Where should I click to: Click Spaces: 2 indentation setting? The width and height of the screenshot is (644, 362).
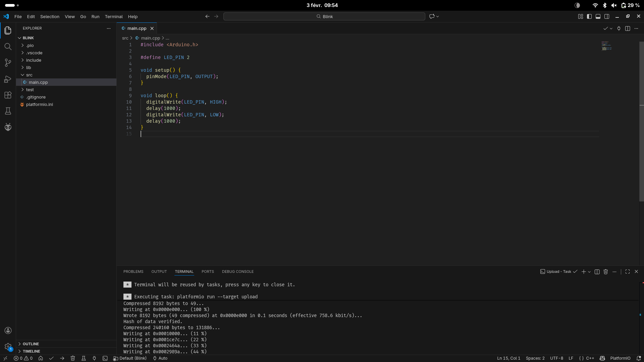coord(535,358)
